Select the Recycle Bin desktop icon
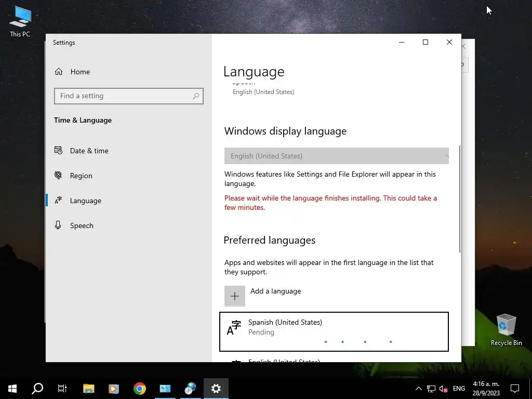Image resolution: width=532 pixels, height=399 pixels. pyautogui.click(x=506, y=330)
